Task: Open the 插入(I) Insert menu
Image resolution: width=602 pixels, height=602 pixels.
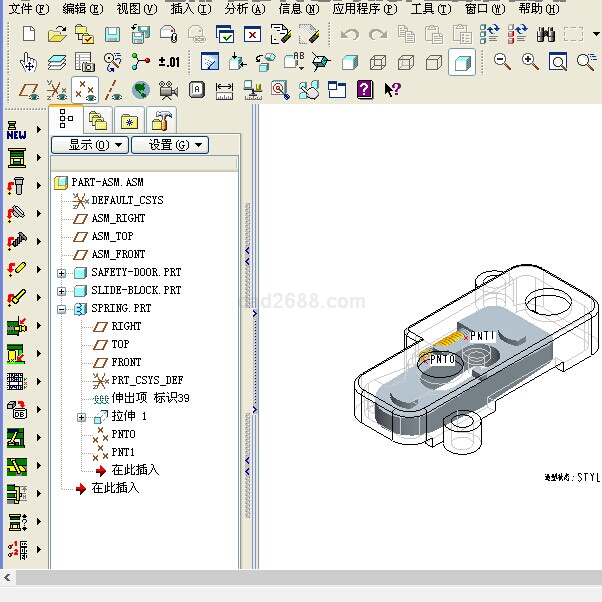Action: pos(190,8)
